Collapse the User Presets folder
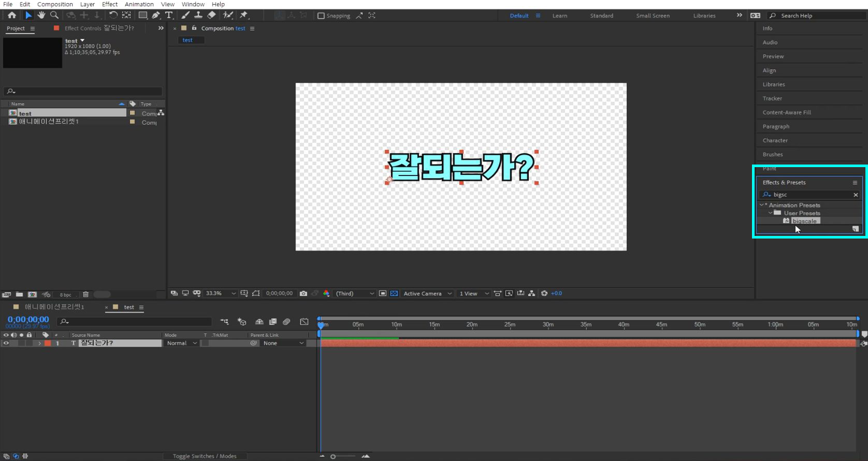The width and height of the screenshot is (868, 461). [x=770, y=213]
